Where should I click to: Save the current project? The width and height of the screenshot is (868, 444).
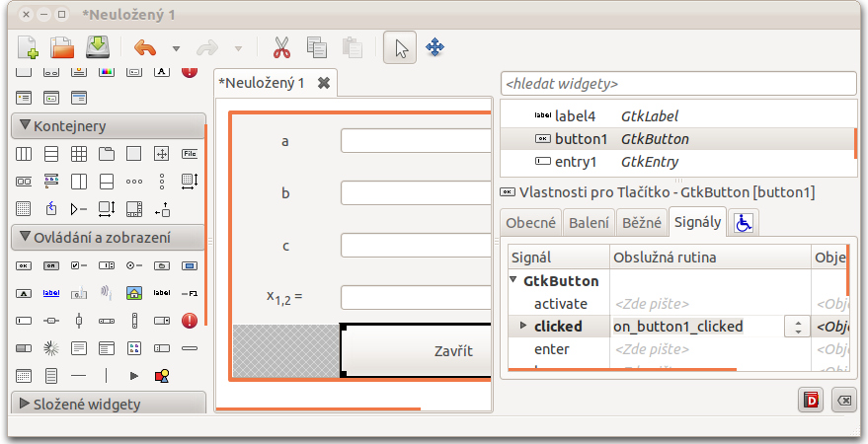98,47
